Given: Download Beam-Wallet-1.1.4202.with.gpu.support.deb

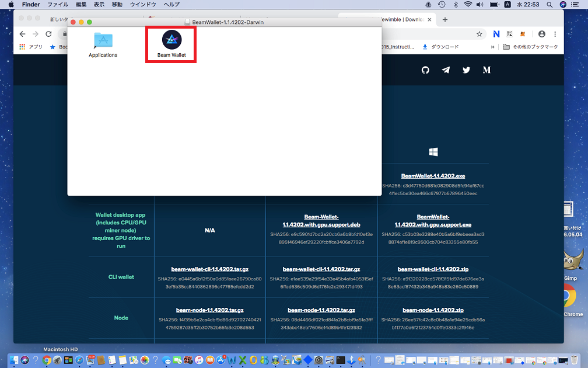Looking at the screenshot, I should pos(321,221).
